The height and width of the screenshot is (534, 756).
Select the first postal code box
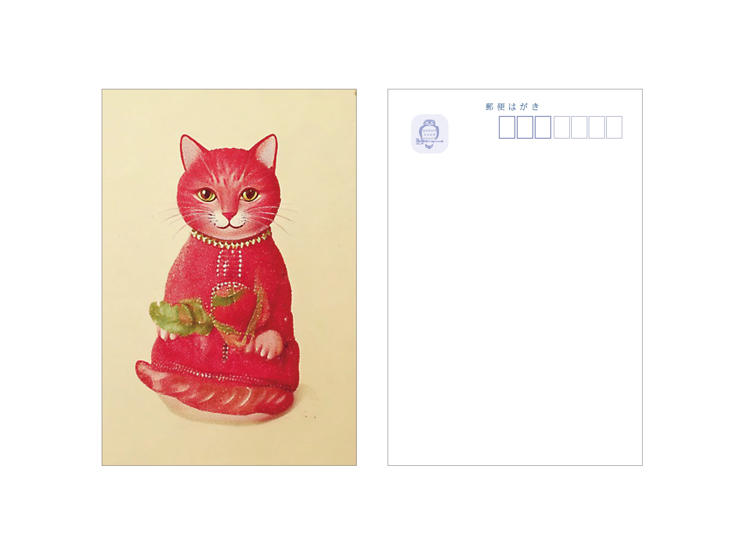507,127
